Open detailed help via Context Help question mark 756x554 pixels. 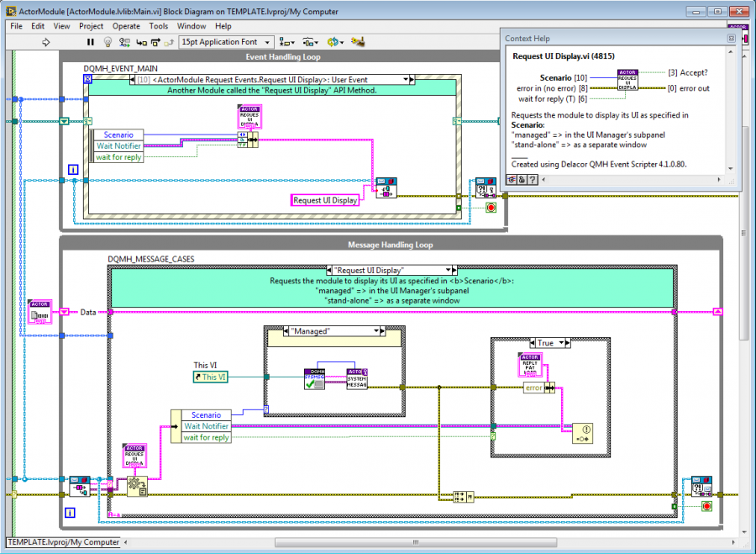pyautogui.click(x=533, y=180)
